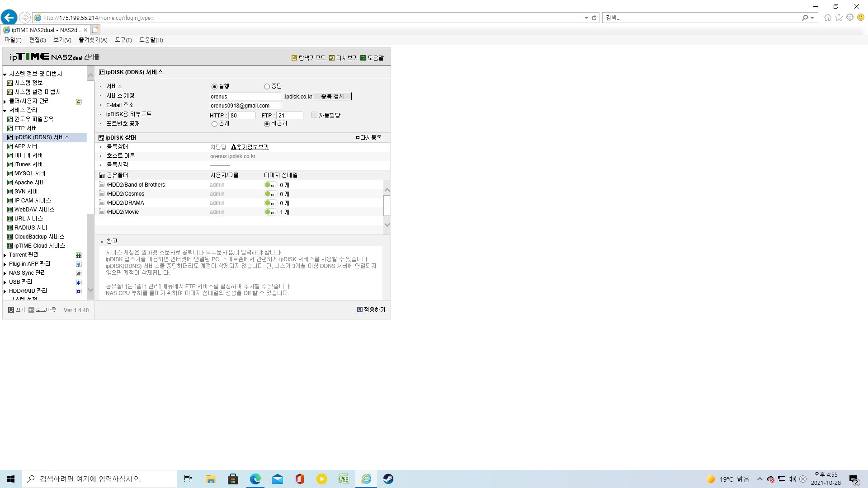Viewport: 868px width, 488px height.
Task: Select the 중단 service radio button
Action: tap(267, 86)
